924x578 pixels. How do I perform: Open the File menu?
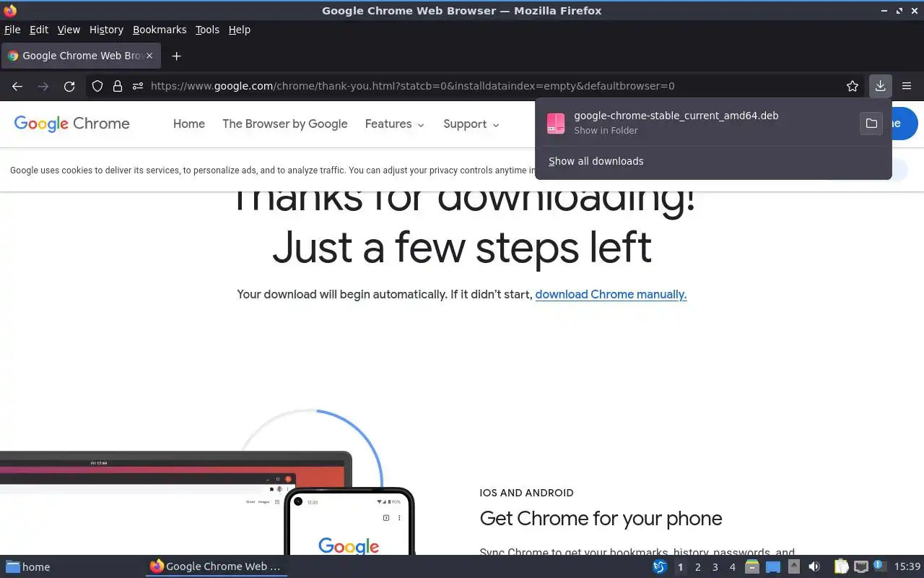pyautogui.click(x=12, y=30)
